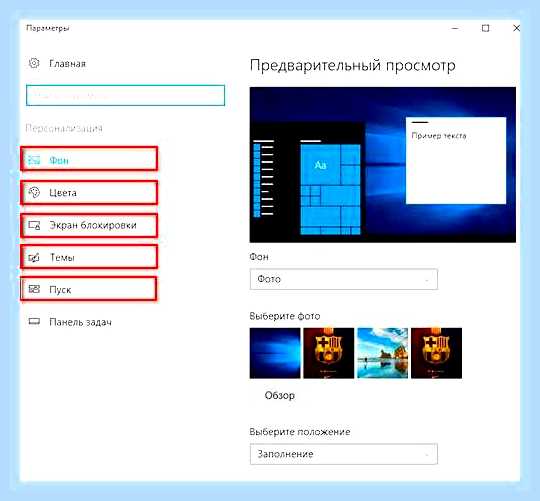Choose the blue Windows wallpaper thumbnail
540x501 pixels.
pos(275,353)
